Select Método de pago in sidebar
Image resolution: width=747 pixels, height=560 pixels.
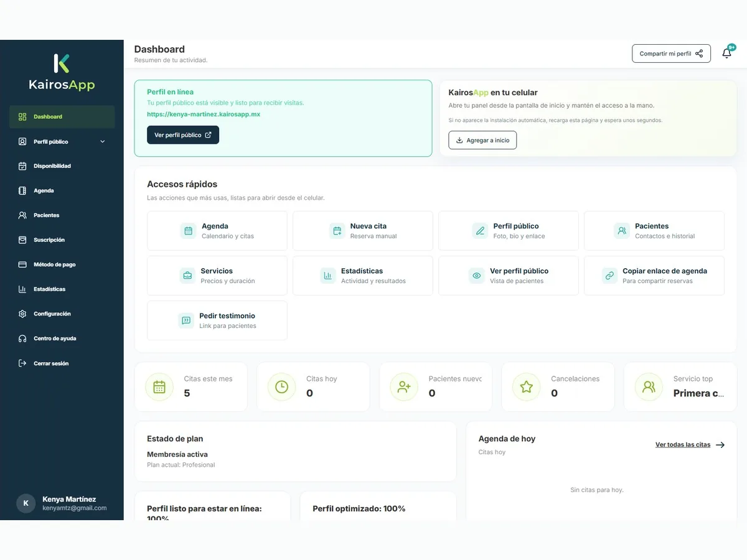coord(62,264)
